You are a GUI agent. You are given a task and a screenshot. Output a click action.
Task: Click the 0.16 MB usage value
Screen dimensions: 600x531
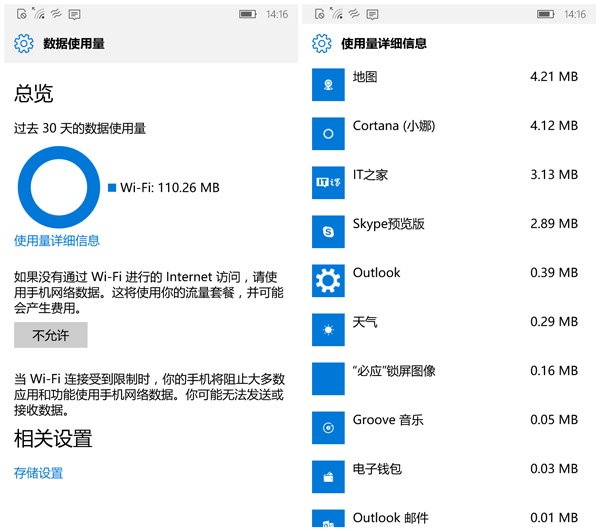point(554,370)
